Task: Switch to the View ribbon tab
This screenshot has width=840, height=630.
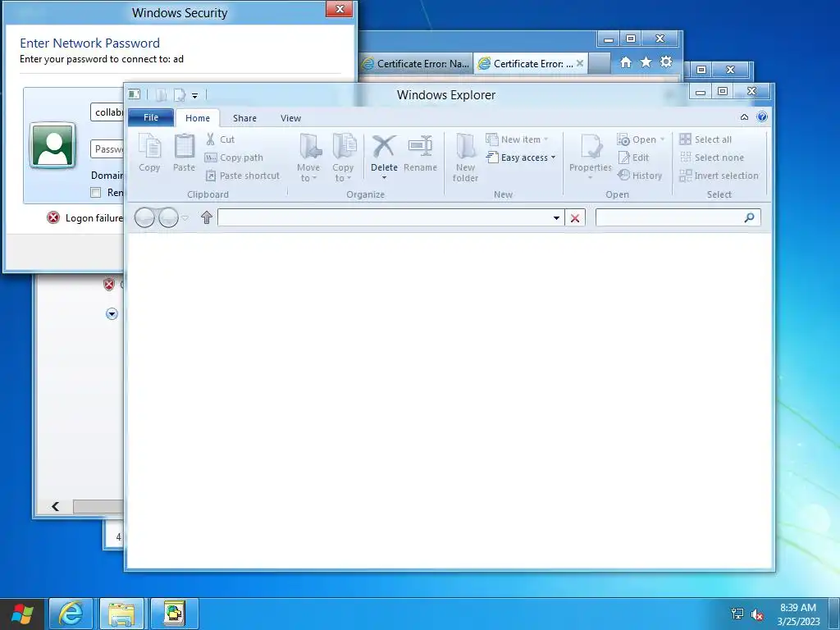Action: [291, 118]
